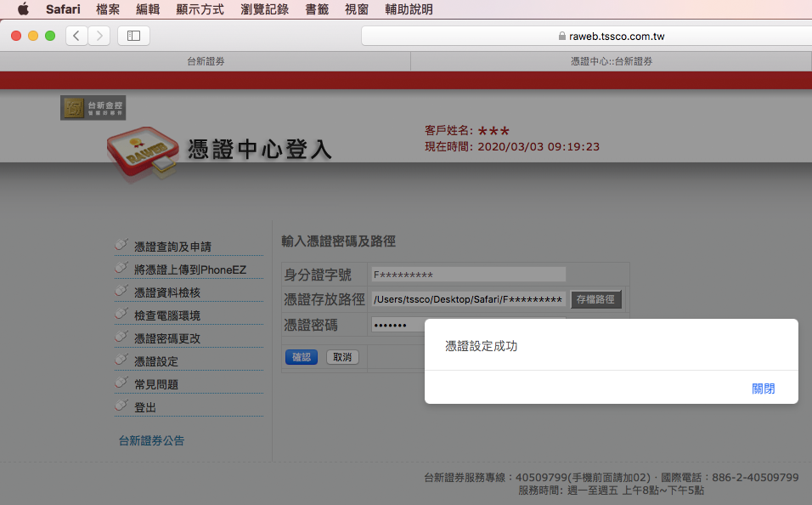Click the 憑證存放路徑 path field

click(469, 299)
